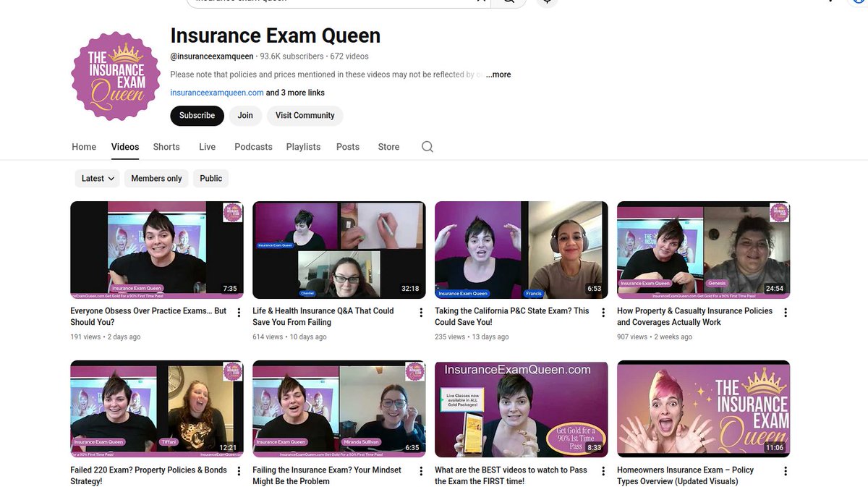Expand channel description with '...more'
868x487 pixels.
(498, 75)
